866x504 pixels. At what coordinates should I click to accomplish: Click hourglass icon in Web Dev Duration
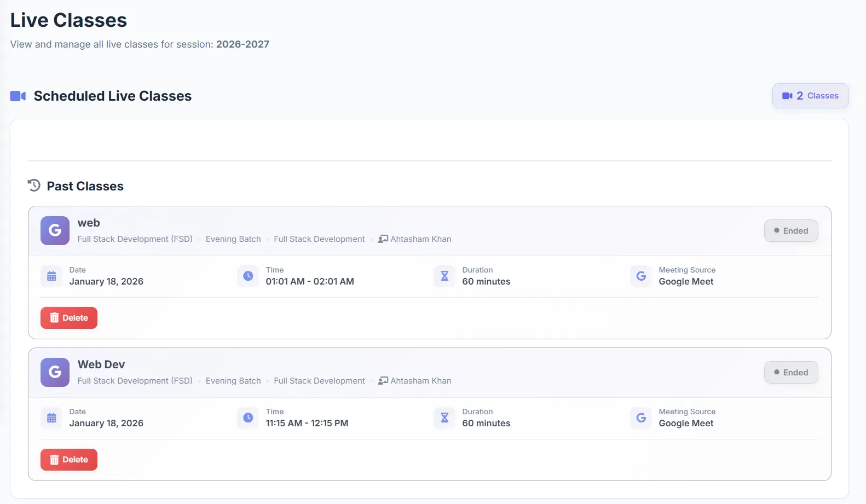point(444,418)
